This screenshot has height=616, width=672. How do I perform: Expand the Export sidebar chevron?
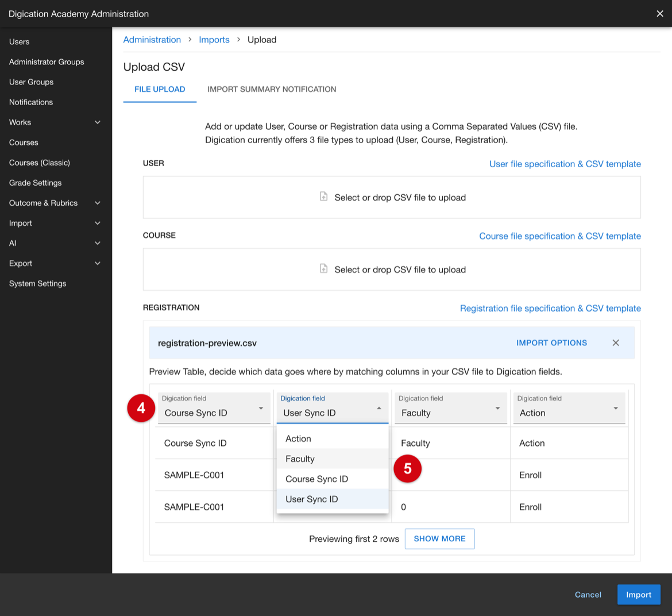click(x=97, y=263)
